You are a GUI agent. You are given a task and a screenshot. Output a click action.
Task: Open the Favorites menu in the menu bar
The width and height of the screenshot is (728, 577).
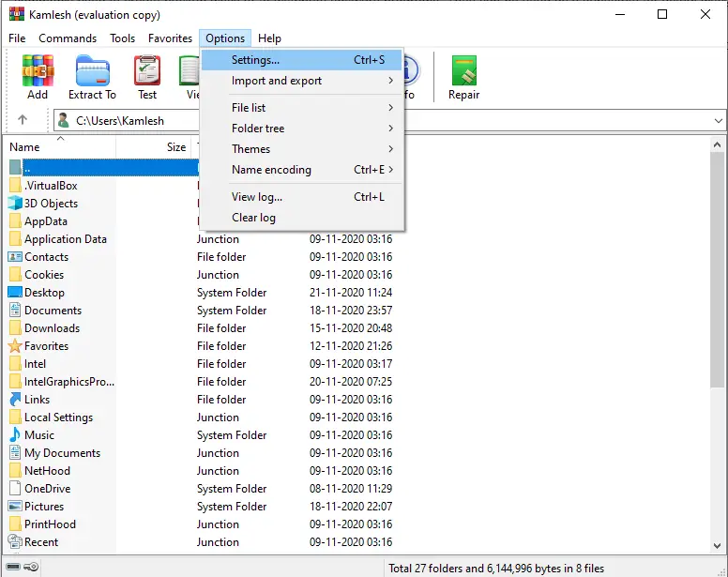pyautogui.click(x=170, y=38)
